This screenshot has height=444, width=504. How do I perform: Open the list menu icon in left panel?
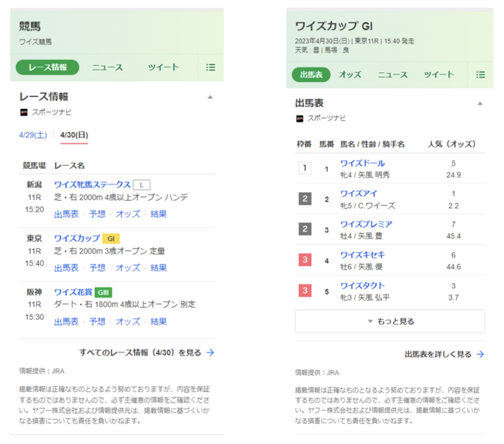pos(210,67)
